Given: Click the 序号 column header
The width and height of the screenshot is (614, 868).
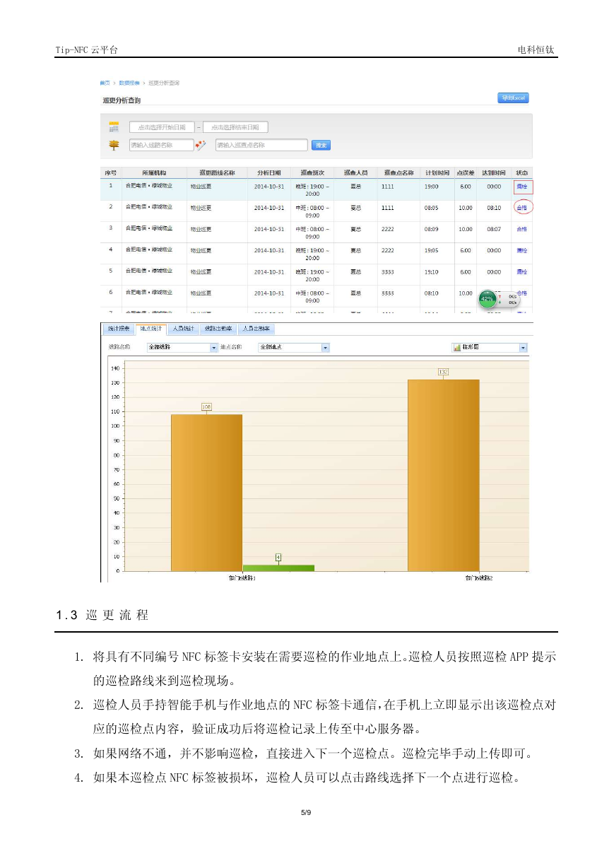Looking at the screenshot, I should point(110,172).
